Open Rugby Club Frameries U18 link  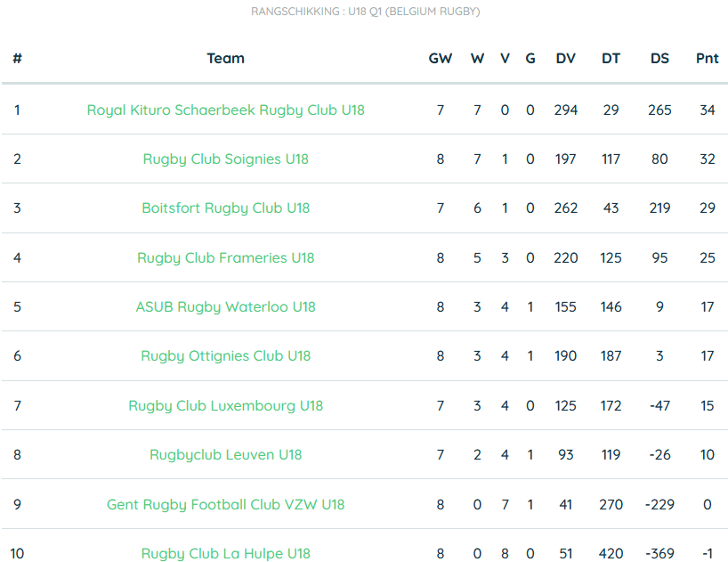pyautogui.click(x=226, y=257)
